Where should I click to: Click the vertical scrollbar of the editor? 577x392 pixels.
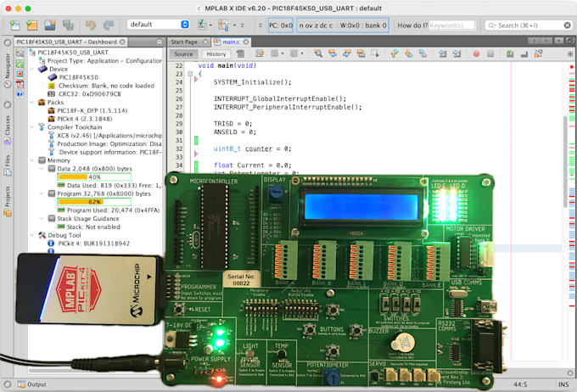[565, 162]
